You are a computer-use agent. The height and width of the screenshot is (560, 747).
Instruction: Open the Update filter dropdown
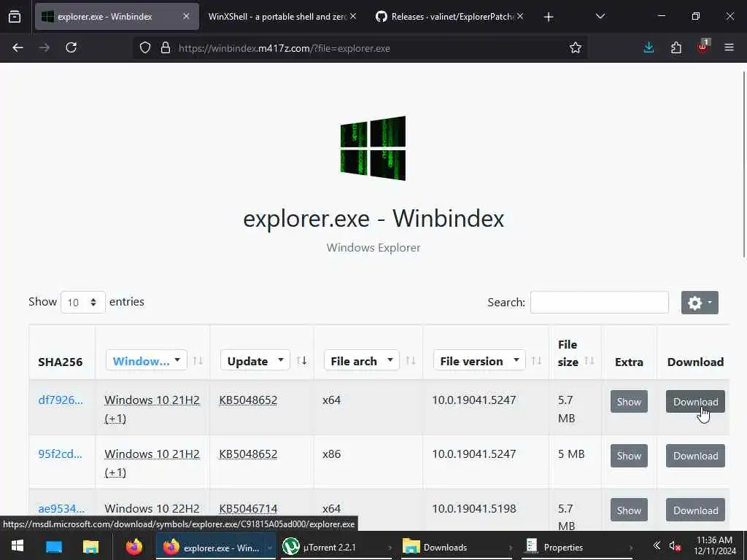(x=255, y=360)
